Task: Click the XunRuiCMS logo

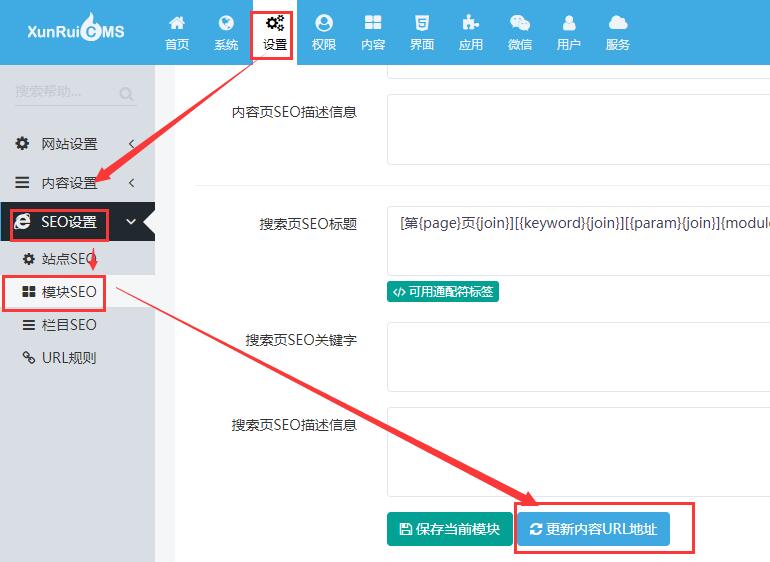Action: (x=76, y=28)
